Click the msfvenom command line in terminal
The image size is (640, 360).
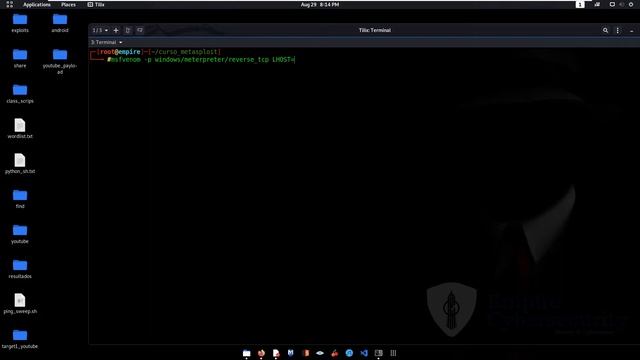coord(201,60)
